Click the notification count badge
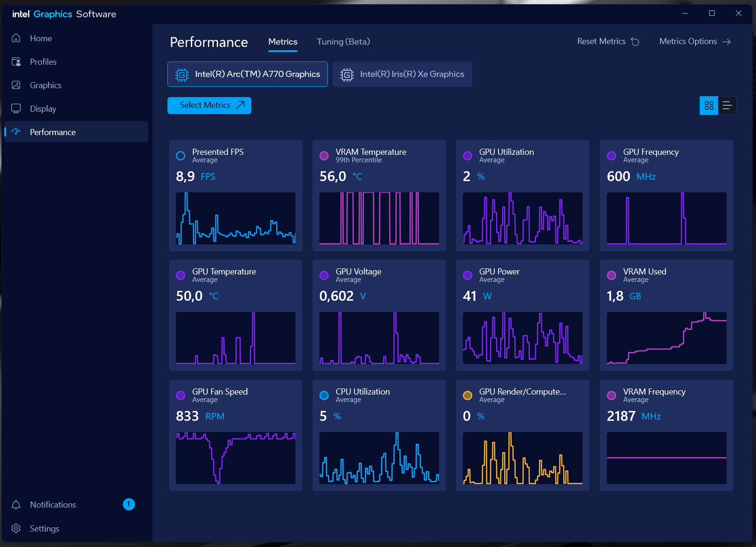 [x=129, y=504]
